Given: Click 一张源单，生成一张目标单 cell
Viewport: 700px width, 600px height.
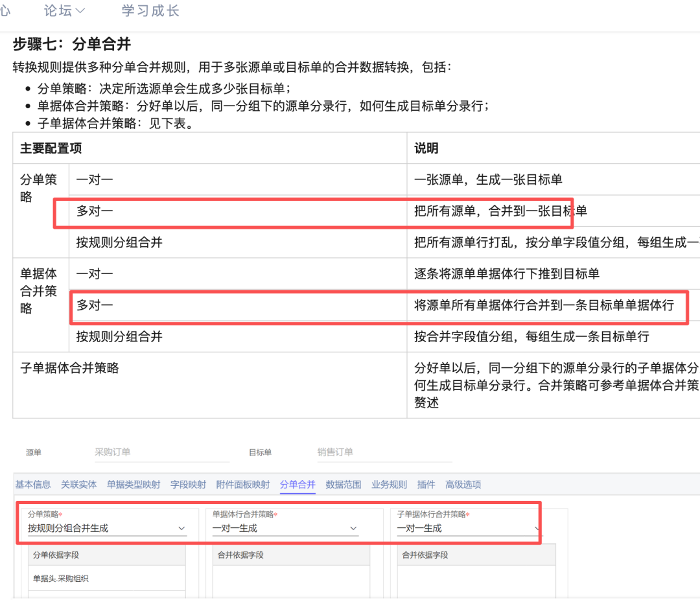Looking at the screenshot, I should pos(554,179).
